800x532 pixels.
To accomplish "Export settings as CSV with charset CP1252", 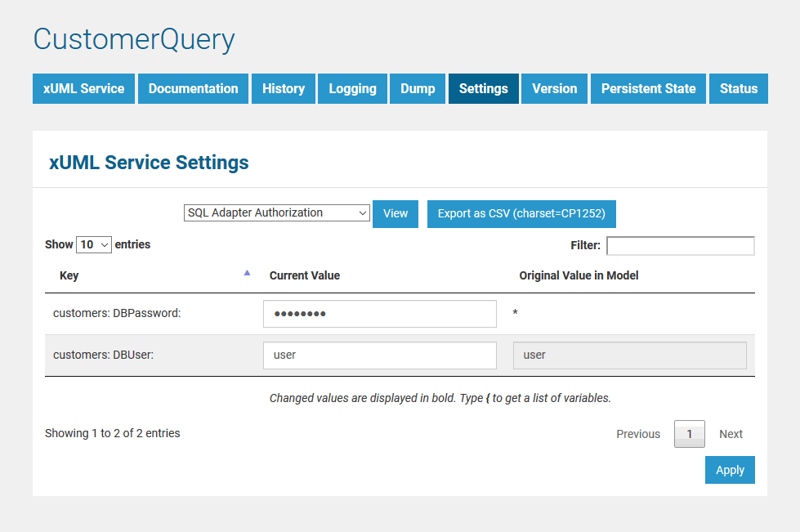I will (521, 212).
